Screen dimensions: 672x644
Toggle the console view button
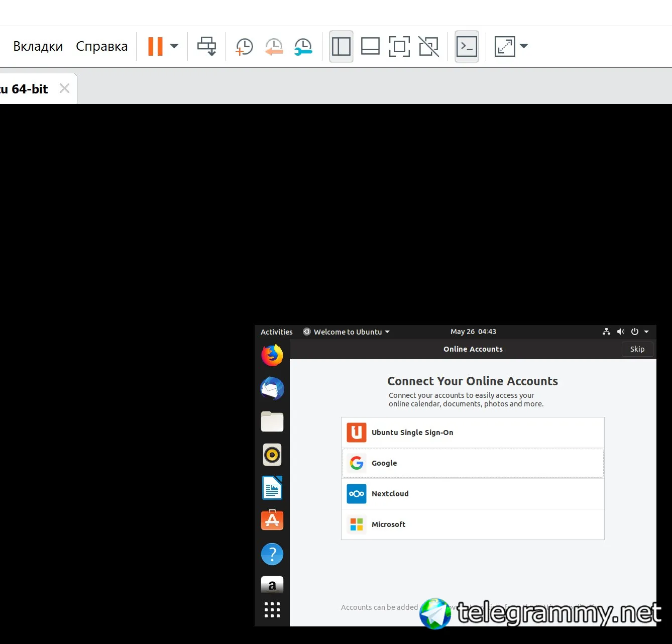467,46
